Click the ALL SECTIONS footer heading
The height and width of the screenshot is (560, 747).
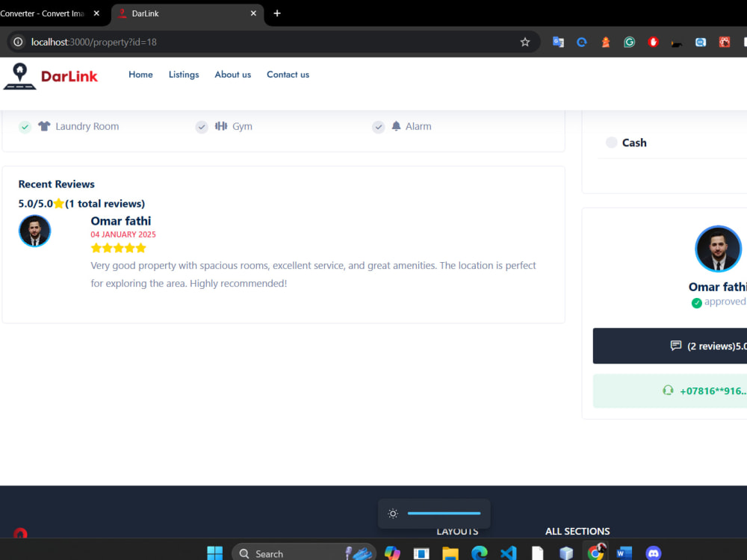coord(577,532)
